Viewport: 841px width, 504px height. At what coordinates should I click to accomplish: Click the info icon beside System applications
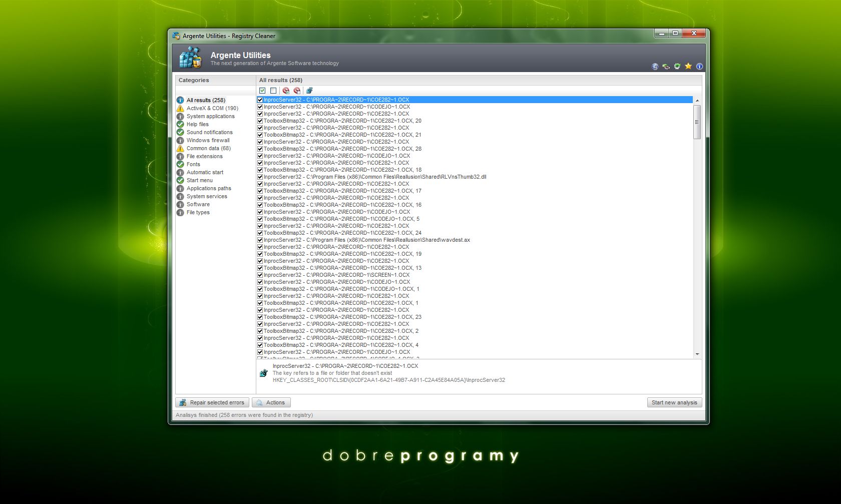(180, 116)
